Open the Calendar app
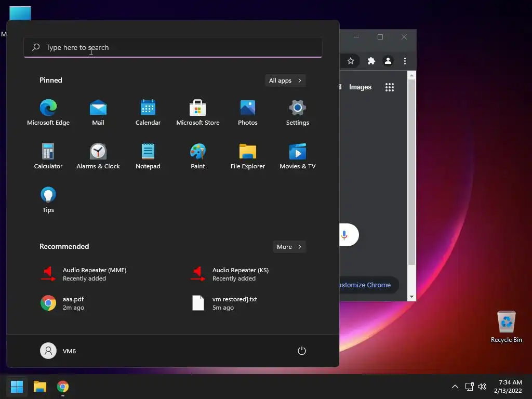 coord(148,113)
